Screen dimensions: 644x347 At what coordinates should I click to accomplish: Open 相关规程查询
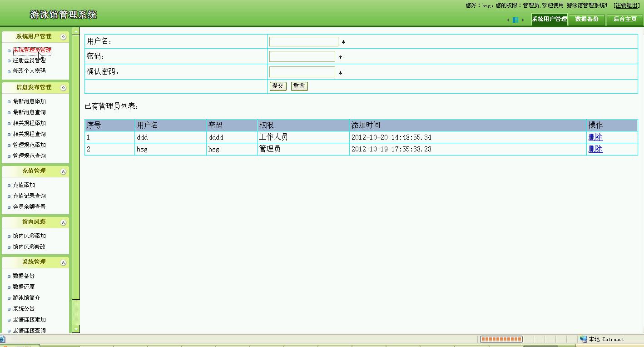(x=29, y=134)
